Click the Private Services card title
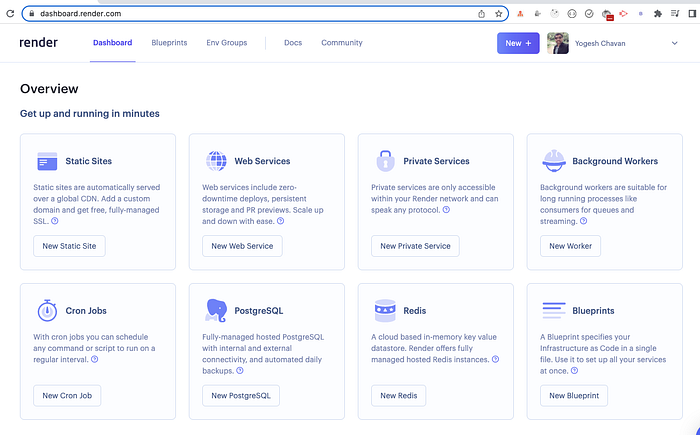The height and width of the screenshot is (435, 700). 437,161
